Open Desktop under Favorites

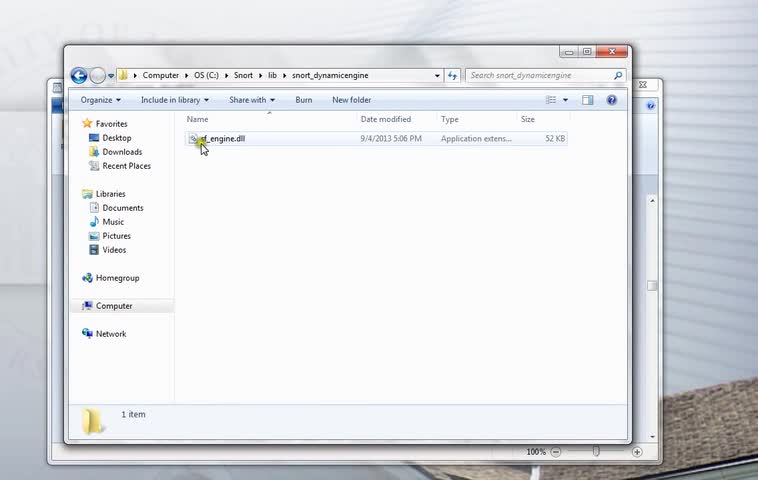click(117, 138)
